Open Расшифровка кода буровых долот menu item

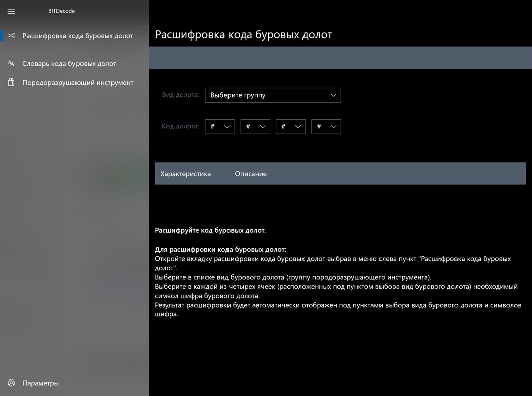click(x=74, y=36)
